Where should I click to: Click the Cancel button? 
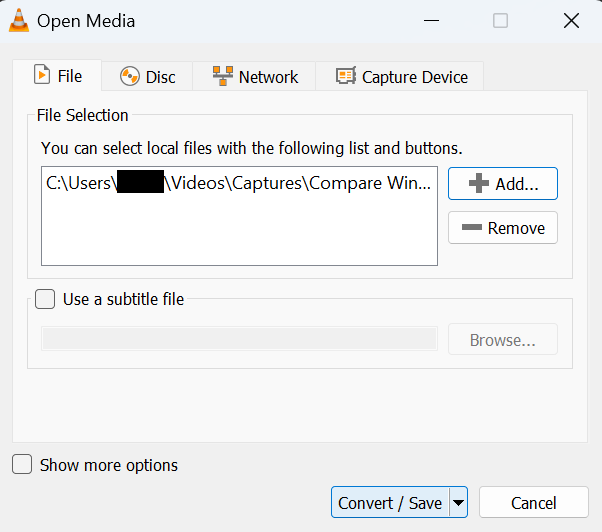tap(533, 502)
